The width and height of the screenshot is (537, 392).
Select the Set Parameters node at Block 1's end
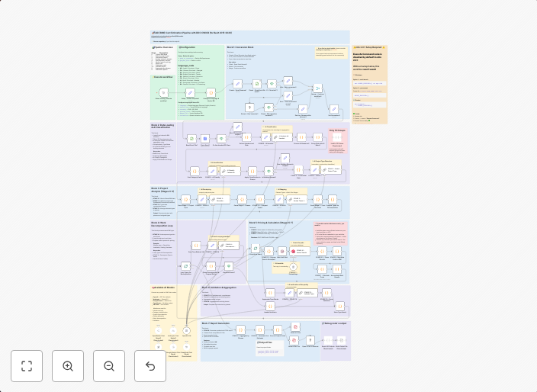[x=334, y=110]
